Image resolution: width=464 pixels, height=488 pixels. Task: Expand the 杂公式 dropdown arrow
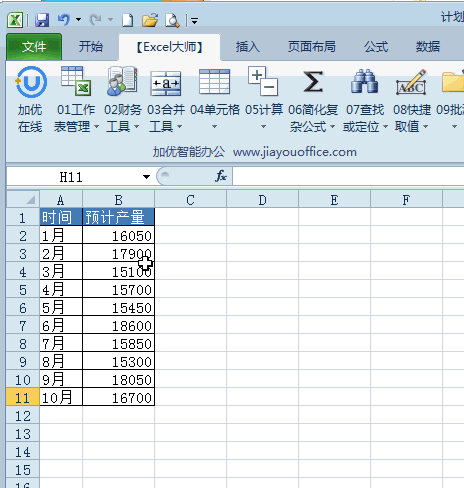(332, 127)
